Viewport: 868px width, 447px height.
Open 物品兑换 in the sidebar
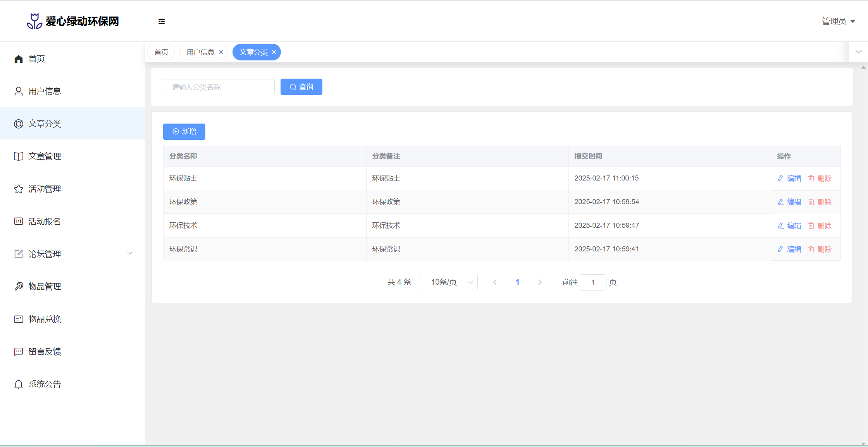45,319
